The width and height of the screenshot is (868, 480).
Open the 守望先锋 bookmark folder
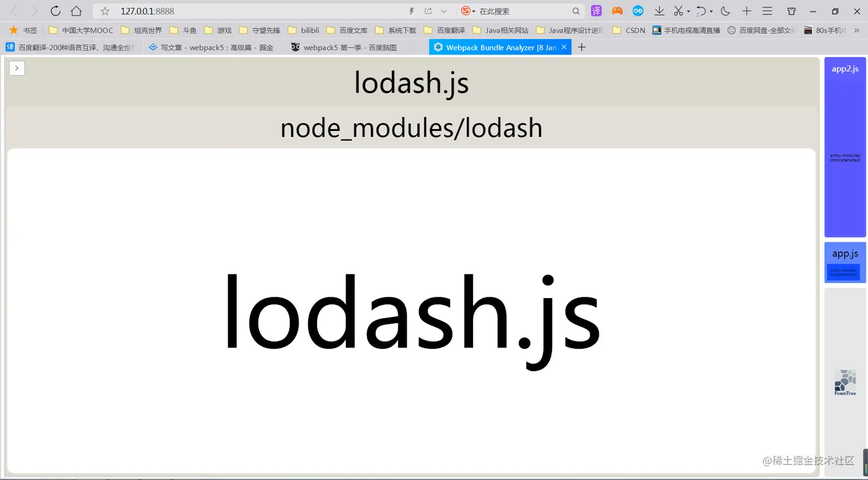pos(259,30)
